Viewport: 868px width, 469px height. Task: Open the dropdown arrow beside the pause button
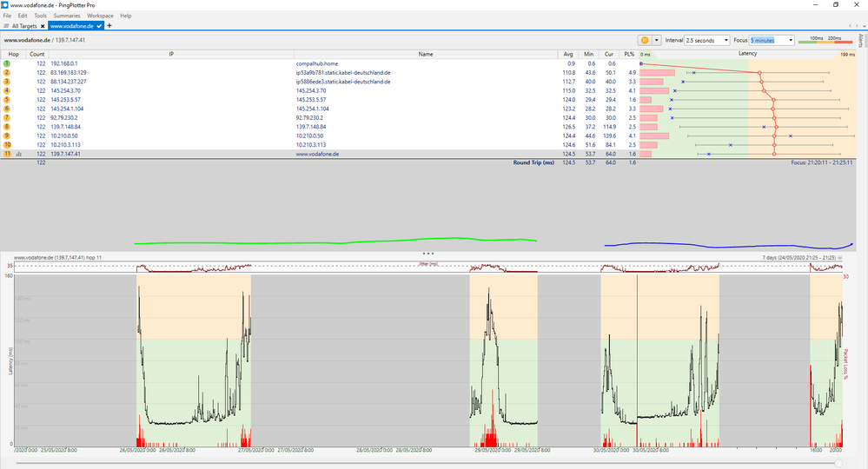(x=657, y=40)
